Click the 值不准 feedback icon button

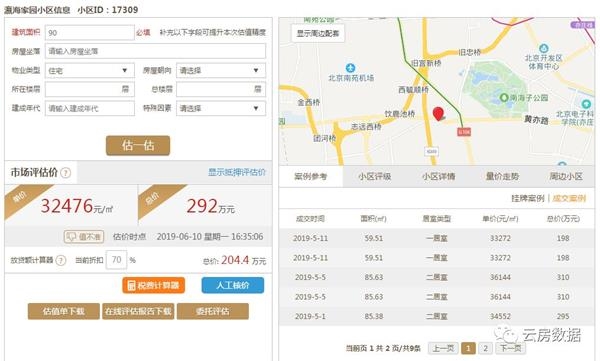(x=84, y=237)
